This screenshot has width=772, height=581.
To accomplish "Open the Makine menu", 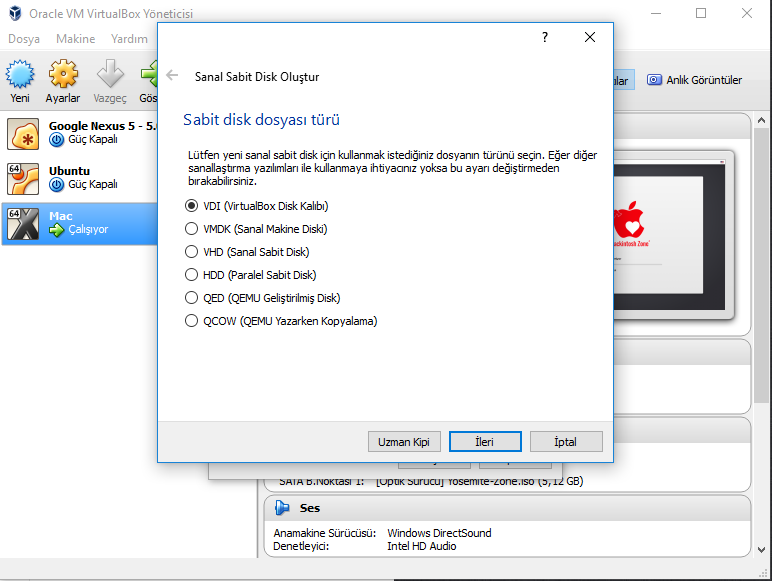I will [75, 39].
